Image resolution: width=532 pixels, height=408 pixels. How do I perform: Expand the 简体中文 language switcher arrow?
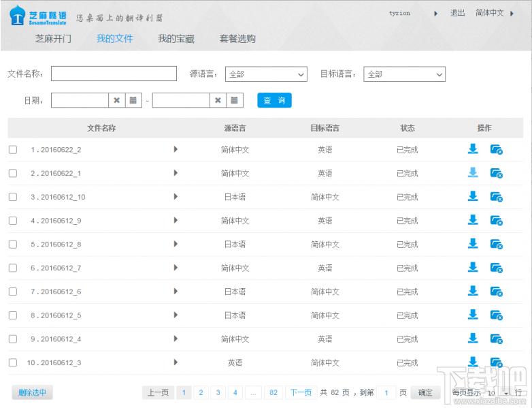(512, 14)
